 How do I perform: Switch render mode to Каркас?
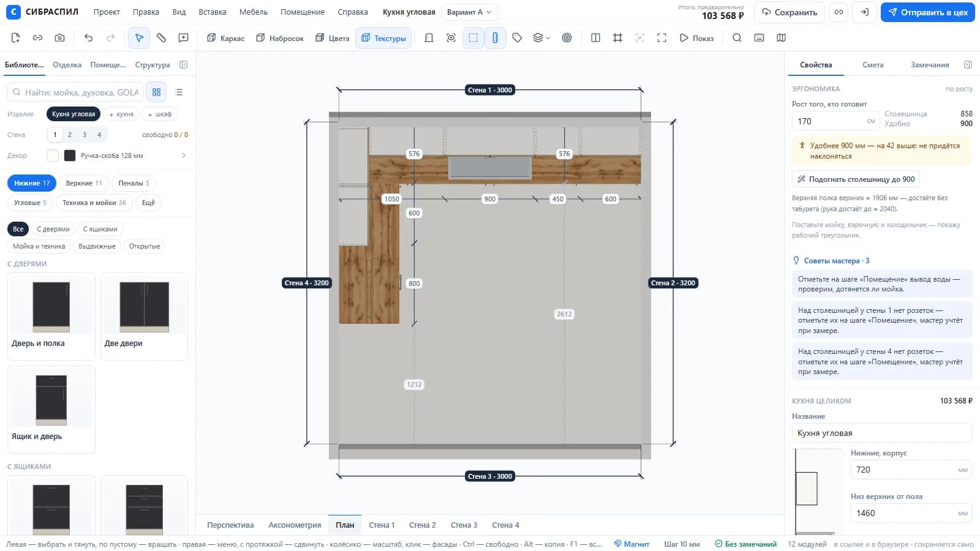coord(226,38)
